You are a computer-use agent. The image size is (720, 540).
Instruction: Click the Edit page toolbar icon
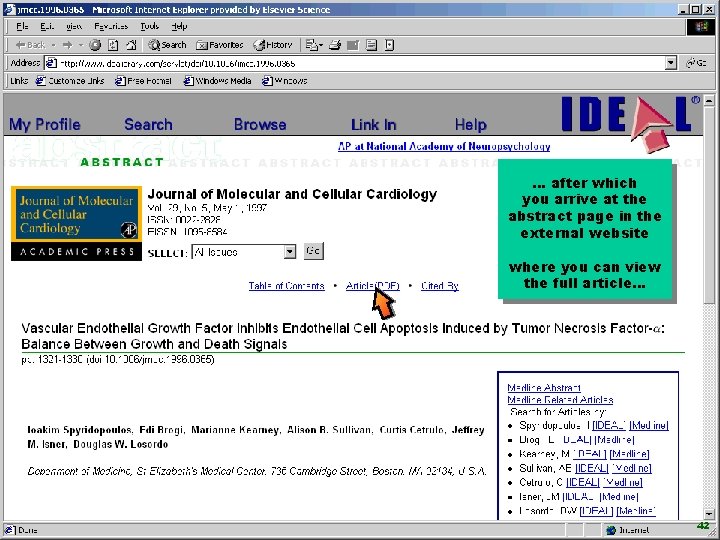[x=353, y=45]
